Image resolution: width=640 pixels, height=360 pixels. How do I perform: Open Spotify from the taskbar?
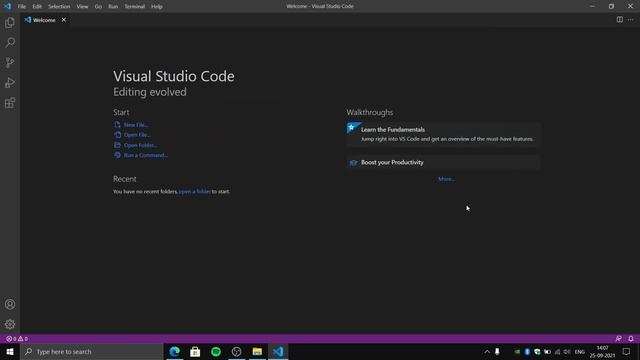coord(216,351)
